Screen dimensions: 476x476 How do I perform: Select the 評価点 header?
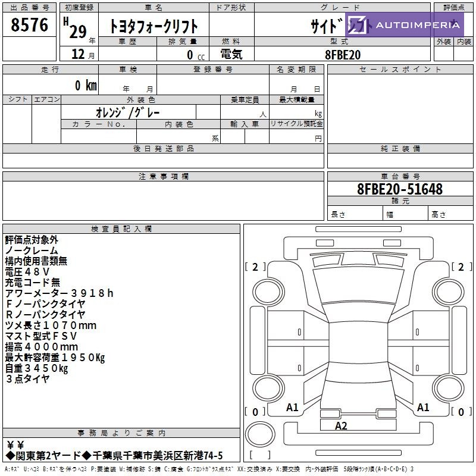454,8
